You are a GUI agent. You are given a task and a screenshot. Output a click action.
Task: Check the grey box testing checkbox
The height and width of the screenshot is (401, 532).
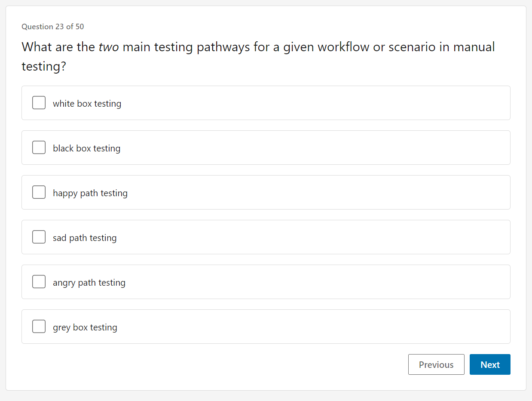(x=39, y=326)
